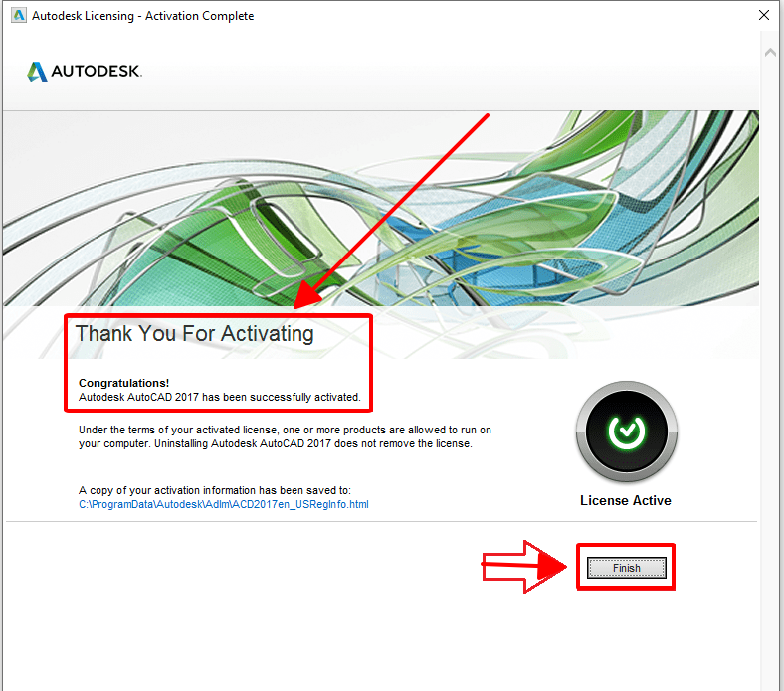Click the Autodesk logo in the header
Image resolution: width=784 pixels, height=691 pixels.
tap(85, 72)
